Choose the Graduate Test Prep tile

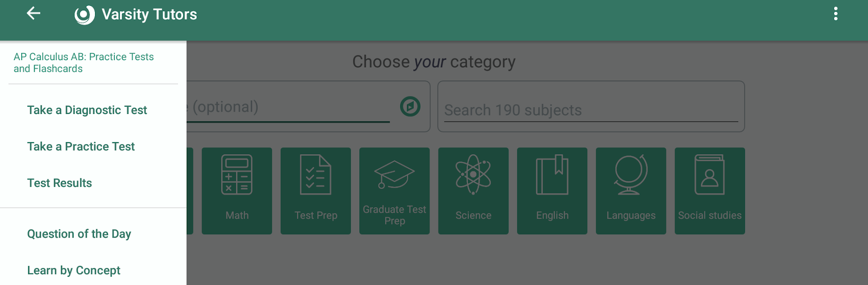click(394, 190)
